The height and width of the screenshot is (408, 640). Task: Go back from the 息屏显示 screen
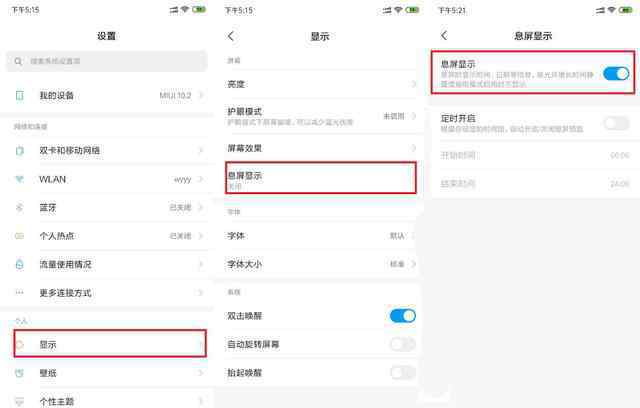click(444, 35)
